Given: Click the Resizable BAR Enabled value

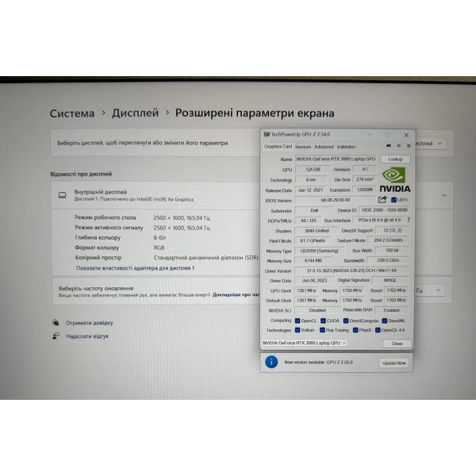Looking at the screenshot, I should [391, 310].
